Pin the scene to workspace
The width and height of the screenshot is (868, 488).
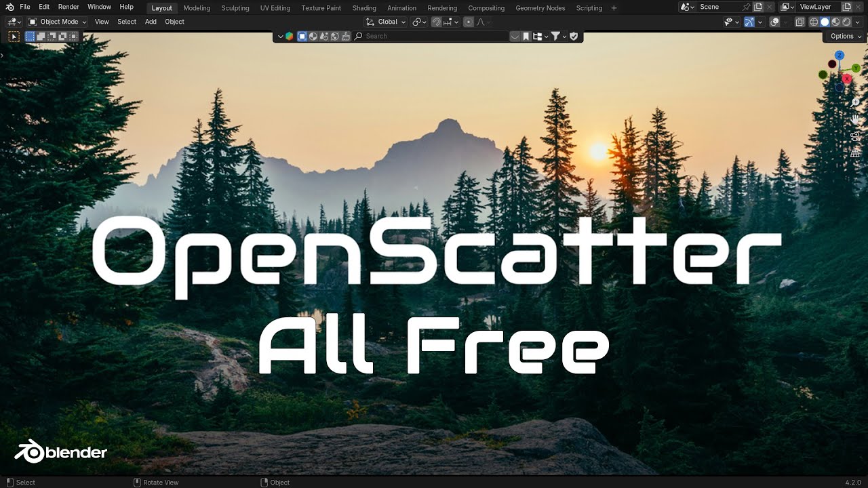pyautogui.click(x=746, y=7)
